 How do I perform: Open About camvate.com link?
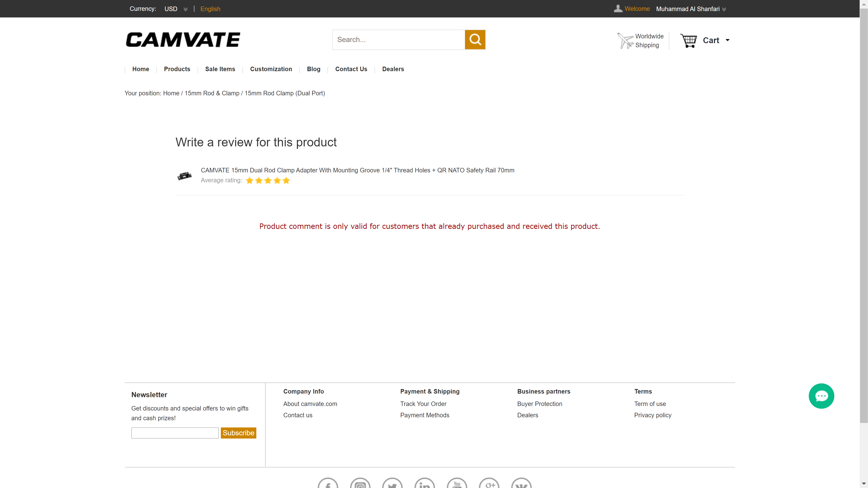(x=310, y=404)
